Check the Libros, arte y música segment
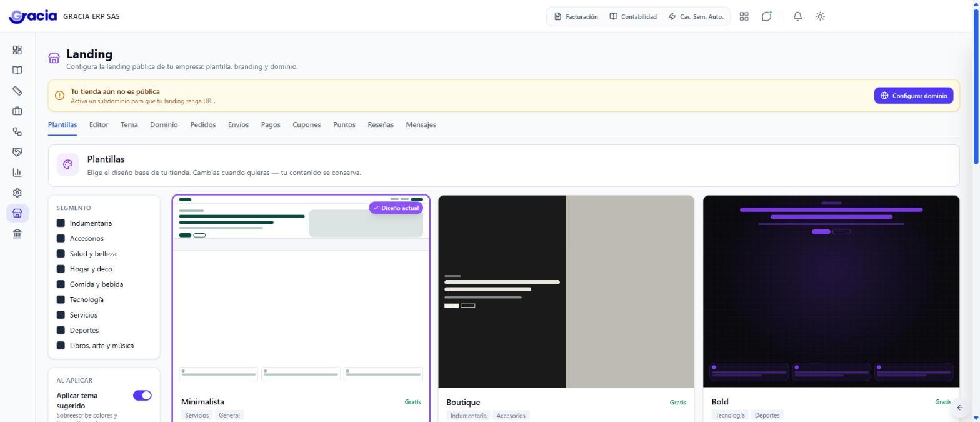 61,346
